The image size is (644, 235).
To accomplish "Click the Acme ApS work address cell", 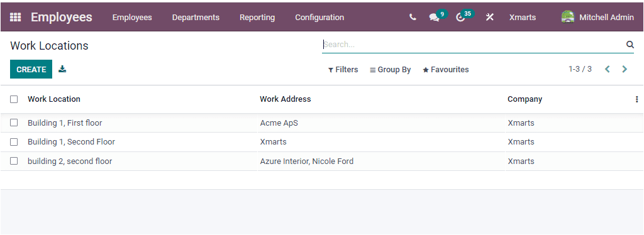I will click(x=279, y=123).
